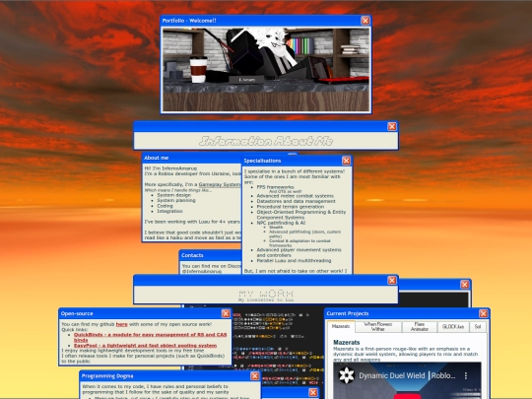
Task: Click the 'MY WORK' banner heading
Action: (x=266, y=294)
